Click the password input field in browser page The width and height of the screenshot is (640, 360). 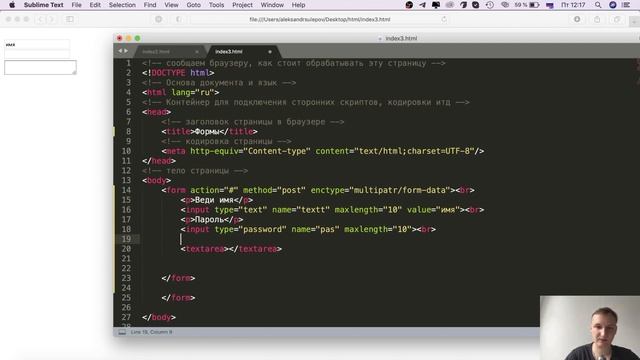[x=37, y=54]
